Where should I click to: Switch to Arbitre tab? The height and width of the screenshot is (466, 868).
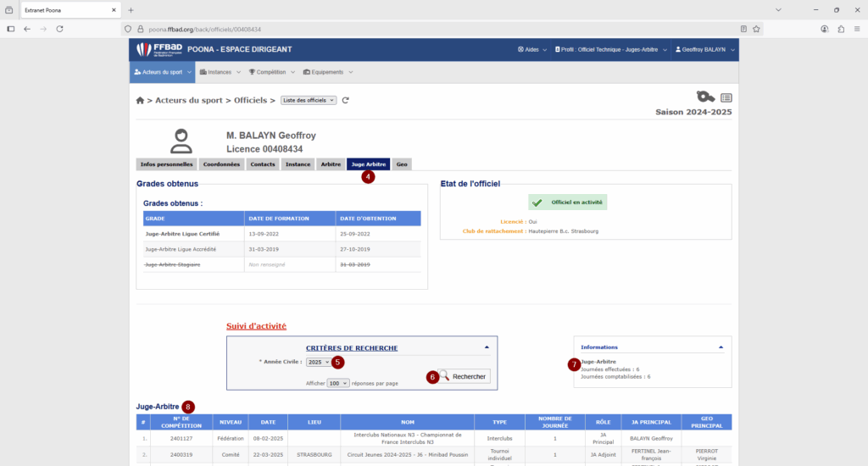[x=331, y=164]
